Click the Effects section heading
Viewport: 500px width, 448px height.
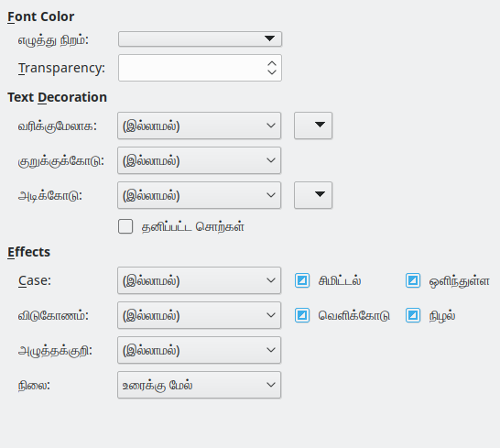[x=28, y=252]
